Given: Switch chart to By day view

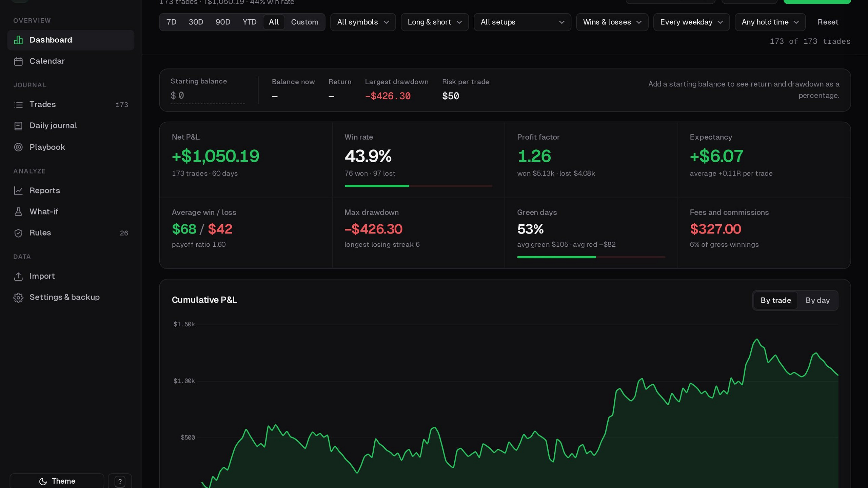Looking at the screenshot, I should point(817,300).
